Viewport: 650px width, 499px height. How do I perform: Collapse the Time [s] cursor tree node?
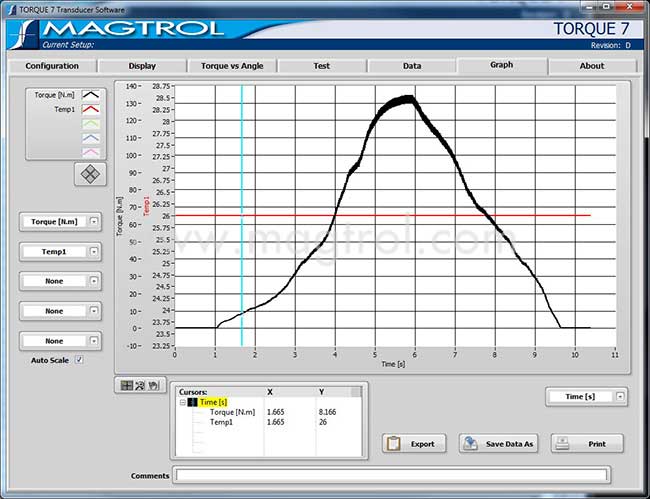click(x=182, y=402)
